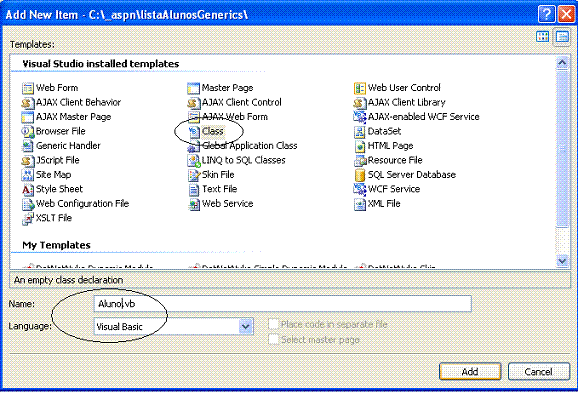Click the "LINQ to SQL Classes" label

(x=244, y=160)
